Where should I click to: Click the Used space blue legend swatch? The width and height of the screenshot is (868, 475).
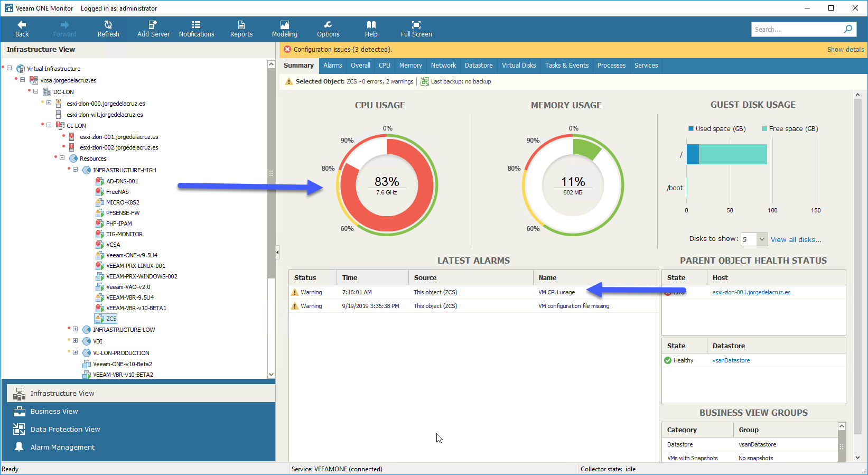(x=691, y=128)
